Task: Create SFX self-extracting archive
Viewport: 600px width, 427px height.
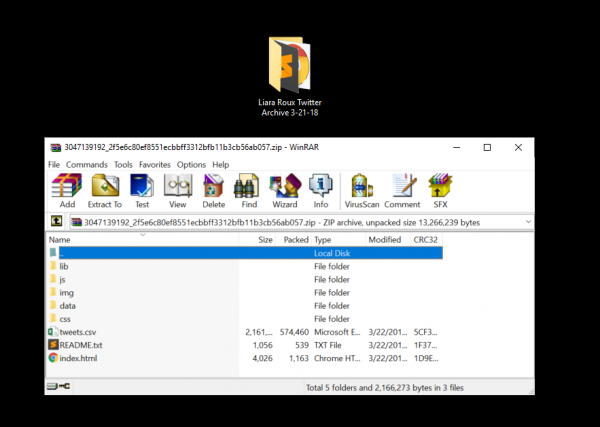Action: coord(440,189)
